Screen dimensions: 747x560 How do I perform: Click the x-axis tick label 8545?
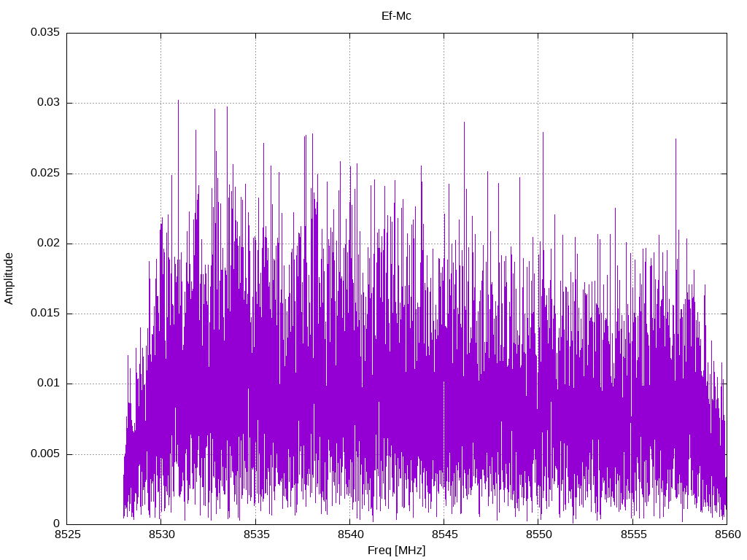(x=444, y=534)
